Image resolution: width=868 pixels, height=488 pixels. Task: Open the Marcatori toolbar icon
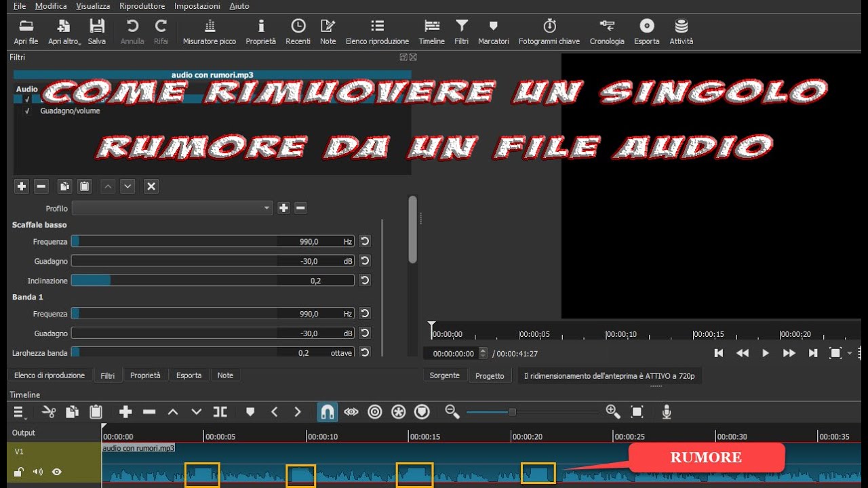tap(494, 32)
